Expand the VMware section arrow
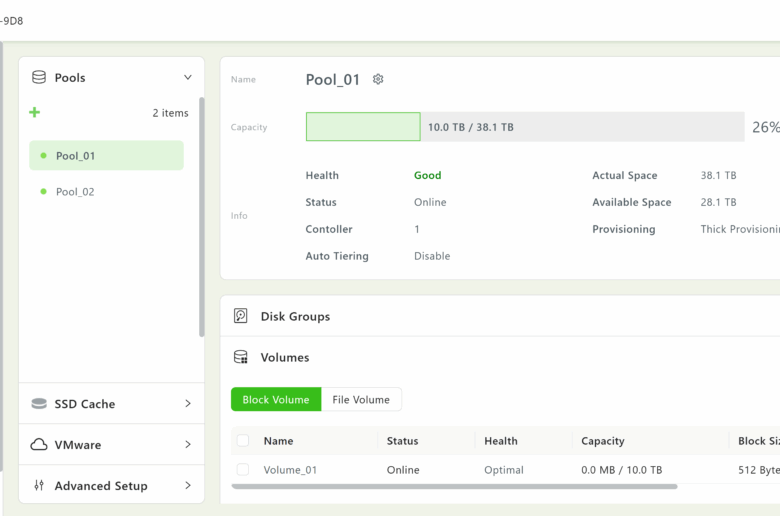This screenshot has width=780, height=516. tap(187, 445)
